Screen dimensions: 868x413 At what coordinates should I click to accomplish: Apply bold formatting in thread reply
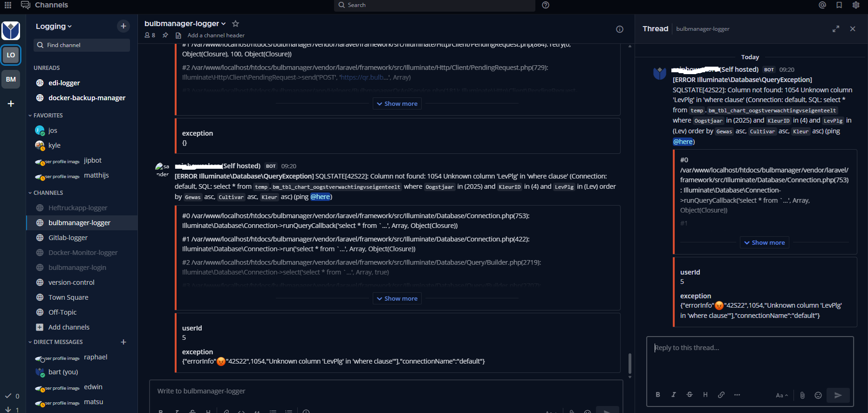pos(658,395)
